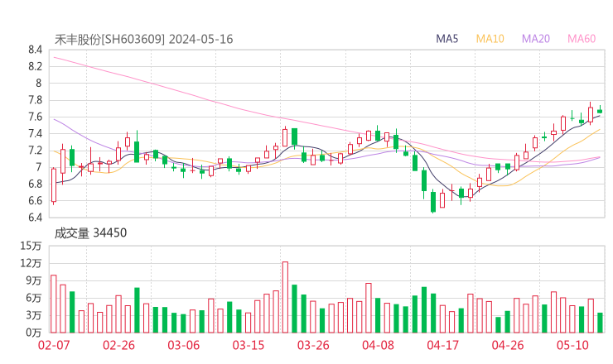Click the stock title 禾丰股份[SH603609] 2024-05-16

tap(143, 40)
